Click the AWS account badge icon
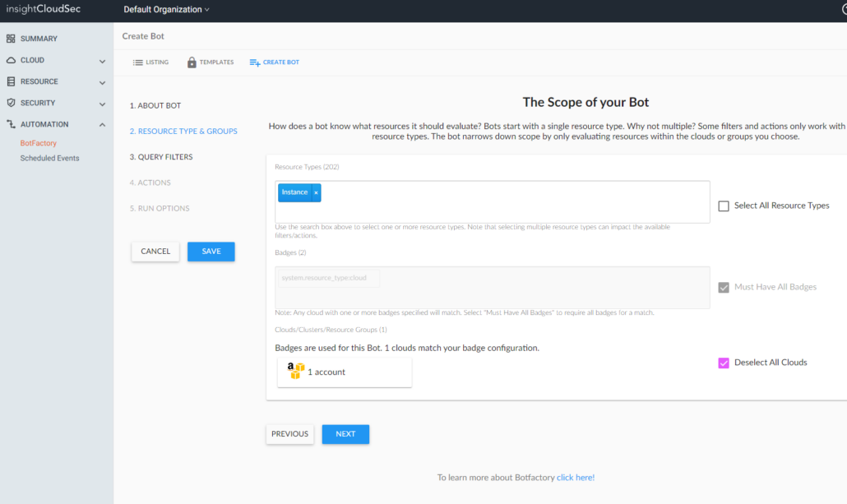The image size is (847, 504). coord(295,371)
